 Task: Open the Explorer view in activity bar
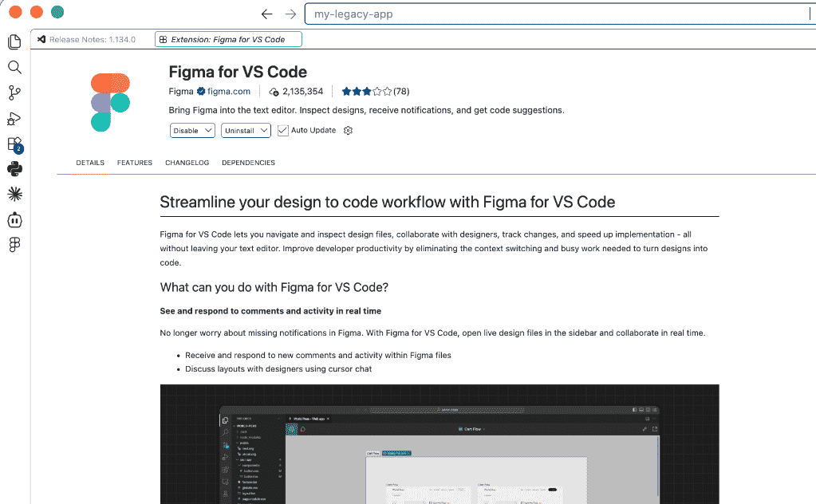pyautogui.click(x=14, y=41)
